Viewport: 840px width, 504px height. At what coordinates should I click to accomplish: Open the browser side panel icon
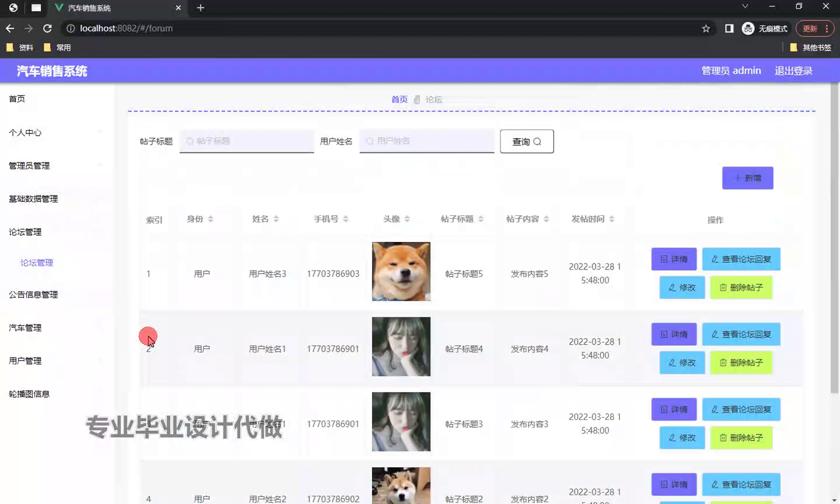[x=729, y=28]
